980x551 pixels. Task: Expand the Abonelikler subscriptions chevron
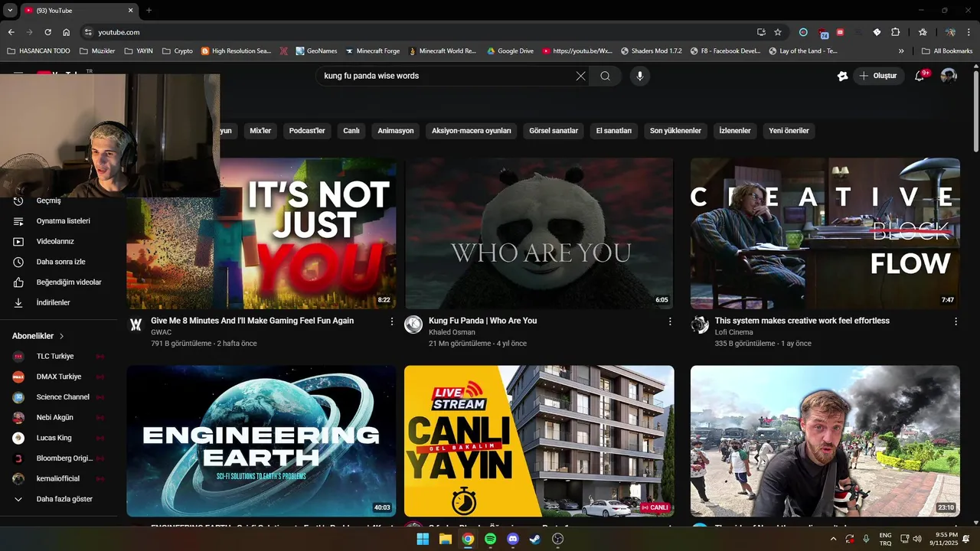[62, 336]
